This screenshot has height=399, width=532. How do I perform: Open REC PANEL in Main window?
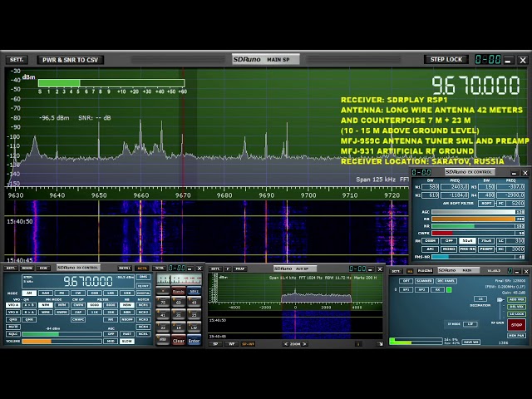(x=446, y=281)
